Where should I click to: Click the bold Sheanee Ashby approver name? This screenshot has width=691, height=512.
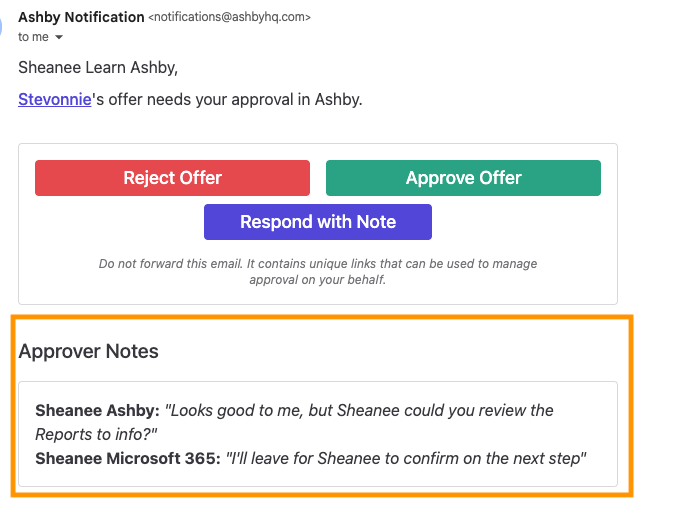[x=97, y=410]
